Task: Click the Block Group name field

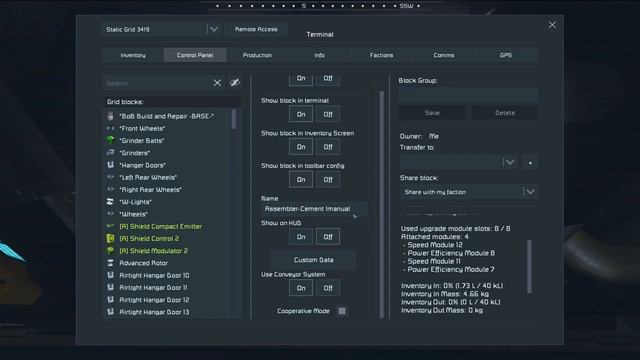Action: 468,95
